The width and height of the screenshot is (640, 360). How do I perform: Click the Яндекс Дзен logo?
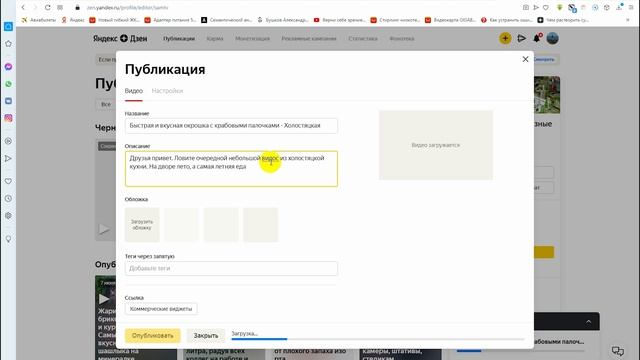point(120,38)
